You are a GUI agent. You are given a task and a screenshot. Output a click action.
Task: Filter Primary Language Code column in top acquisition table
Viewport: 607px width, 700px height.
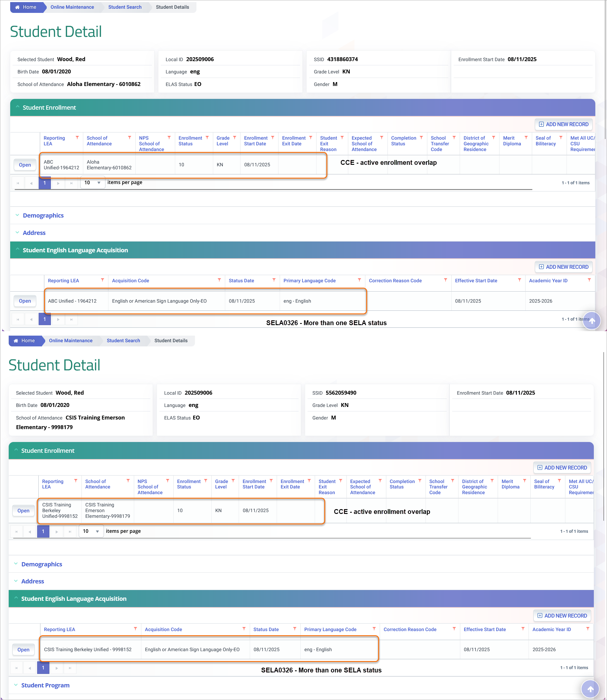(x=359, y=280)
